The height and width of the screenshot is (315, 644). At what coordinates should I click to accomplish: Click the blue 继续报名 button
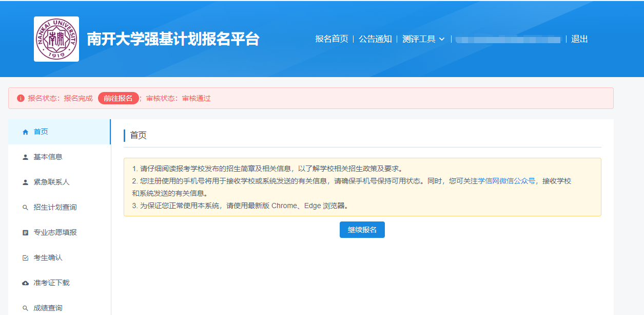[x=362, y=230]
